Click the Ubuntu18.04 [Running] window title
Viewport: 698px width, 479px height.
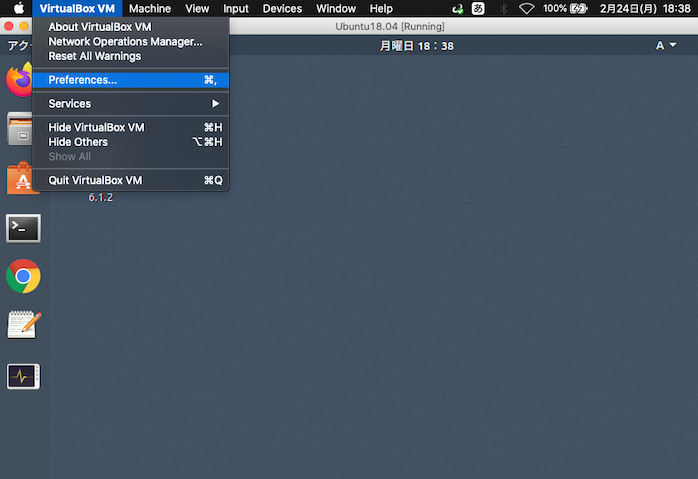[390, 27]
